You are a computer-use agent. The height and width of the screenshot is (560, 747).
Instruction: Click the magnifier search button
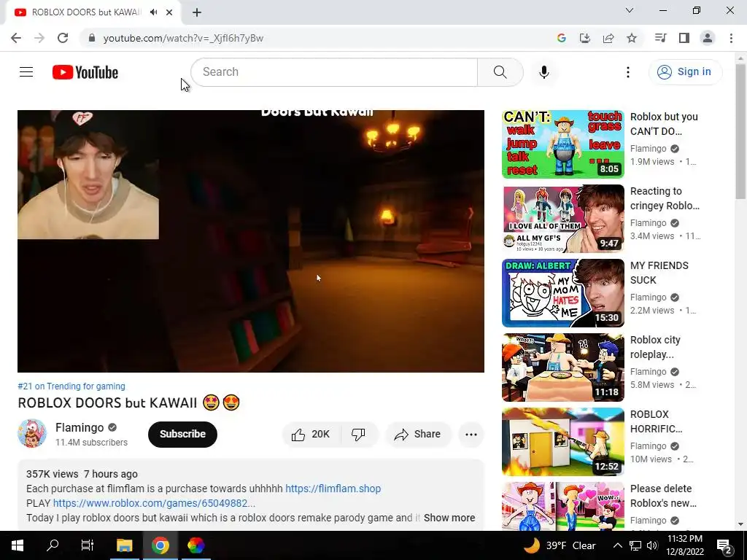[500, 72]
